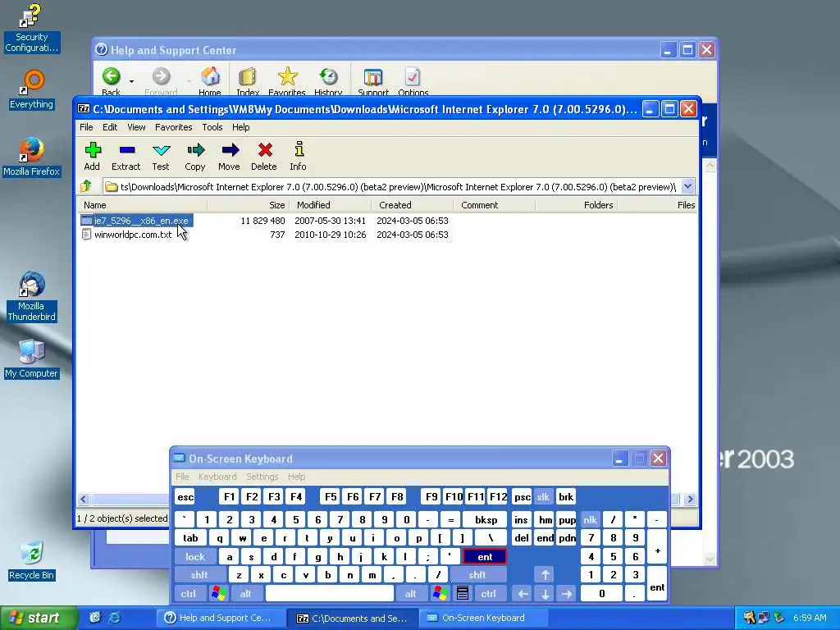Toggle the left shft key
840x630 pixels.
tap(199, 575)
